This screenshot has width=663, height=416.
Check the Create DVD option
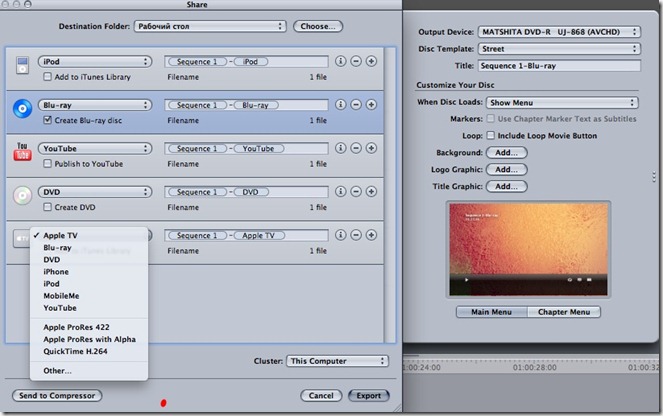click(47, 207)
